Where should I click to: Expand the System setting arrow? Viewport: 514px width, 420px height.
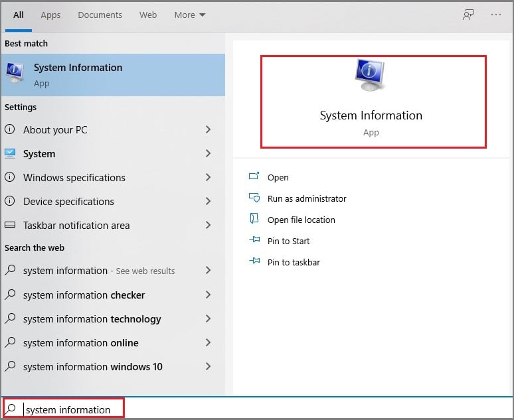(x=208, y=153)
